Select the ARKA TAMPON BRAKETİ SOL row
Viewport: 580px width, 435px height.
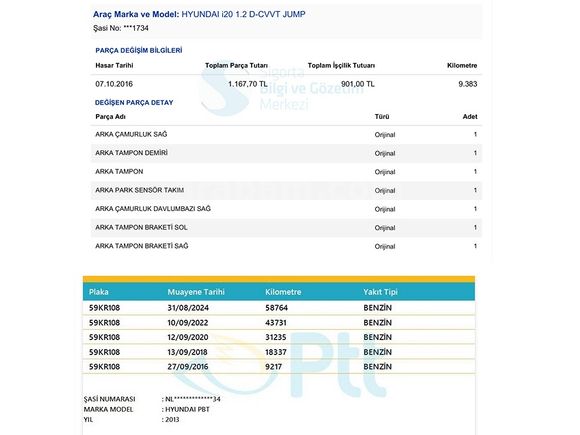click(x=286, y=227)
